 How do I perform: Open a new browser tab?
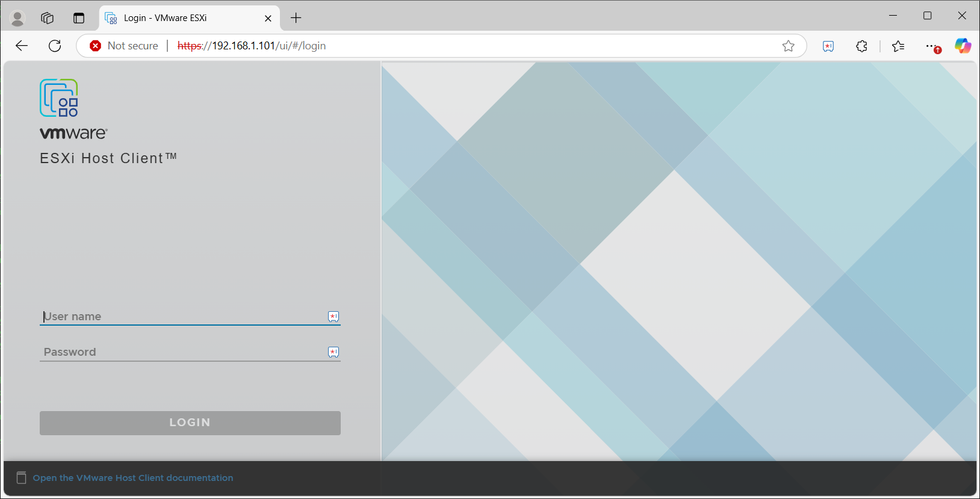[x=296, y=18]
